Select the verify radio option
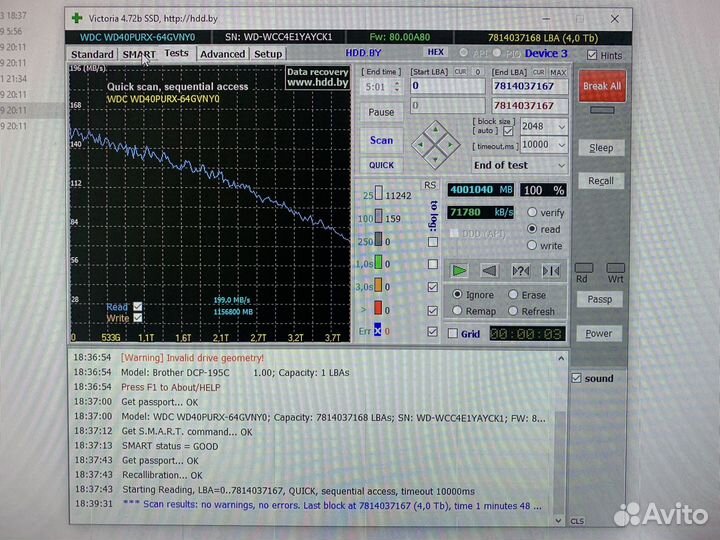This screenshot has width=720, height=540. 532,213
